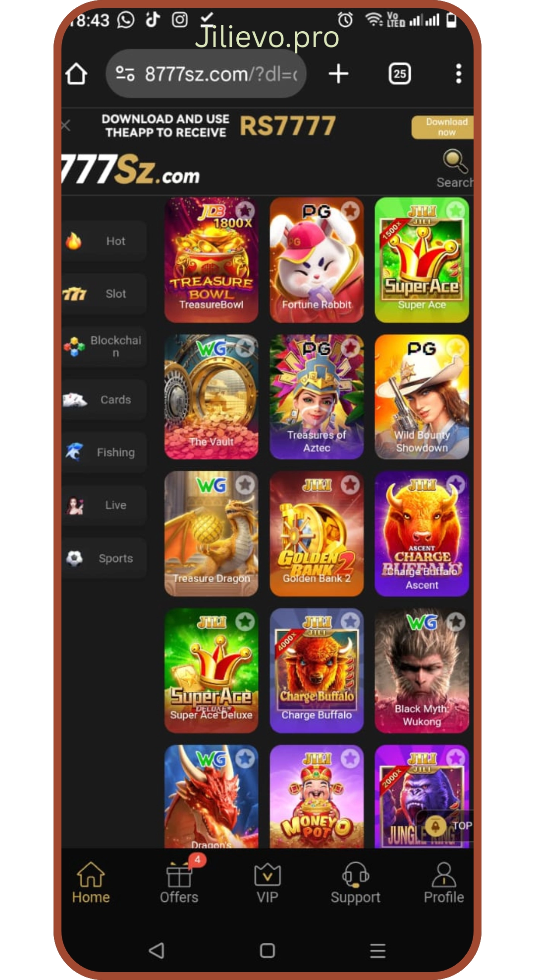This screenshot has height=980, width=535.
Task: Open the Sports category
Action: [104, 558]
